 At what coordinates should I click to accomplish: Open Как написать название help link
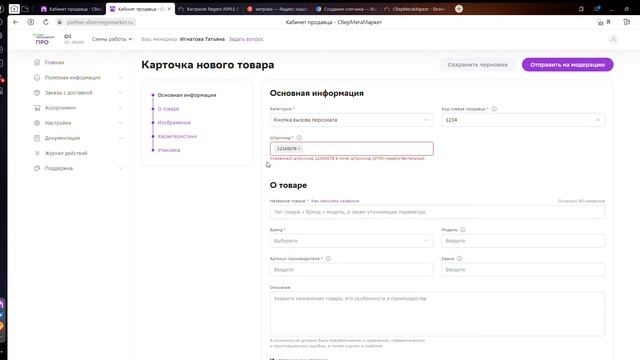pyautogui.click(x=335, y=201)
